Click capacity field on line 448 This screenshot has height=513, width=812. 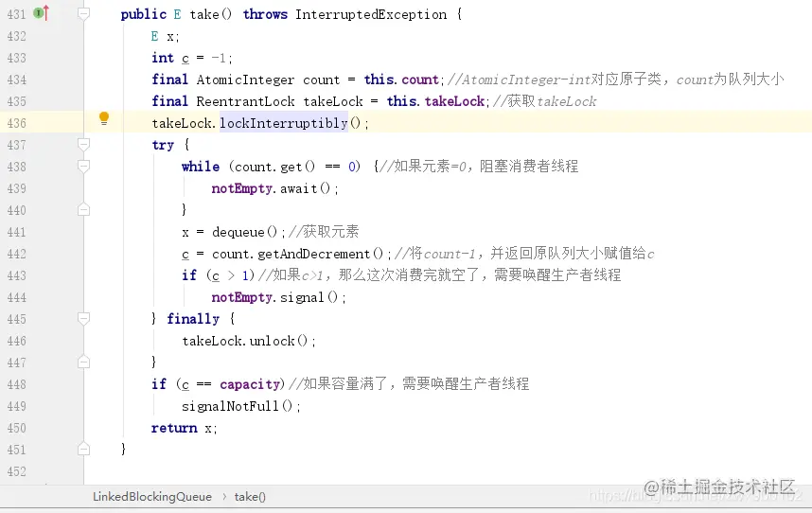tap(250, 384)
